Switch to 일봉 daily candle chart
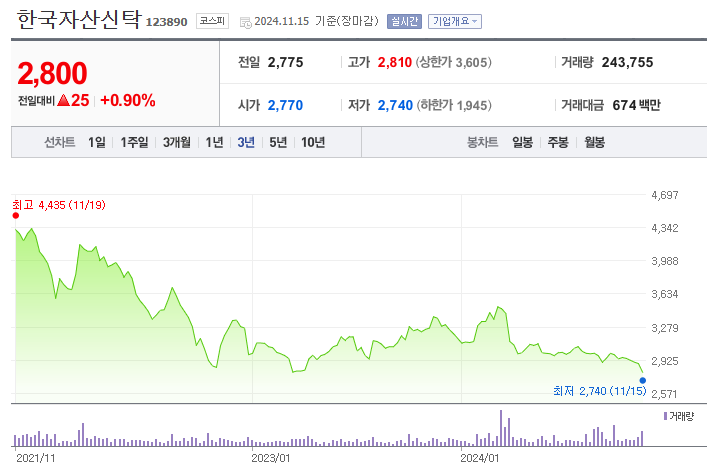 522,143
